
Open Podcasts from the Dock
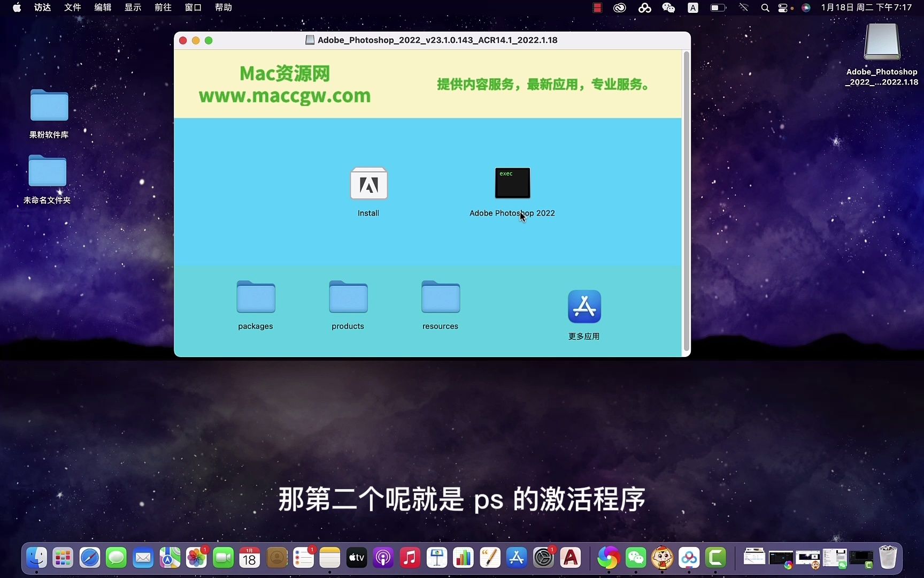[x=383, y=558]
